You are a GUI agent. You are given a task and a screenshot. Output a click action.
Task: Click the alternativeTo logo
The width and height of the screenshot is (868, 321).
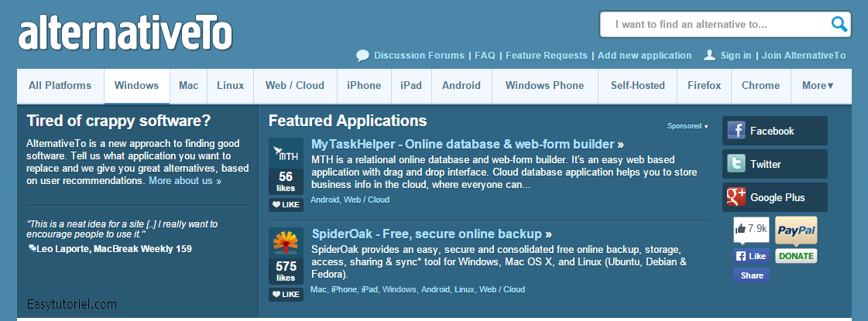[125, 33]
